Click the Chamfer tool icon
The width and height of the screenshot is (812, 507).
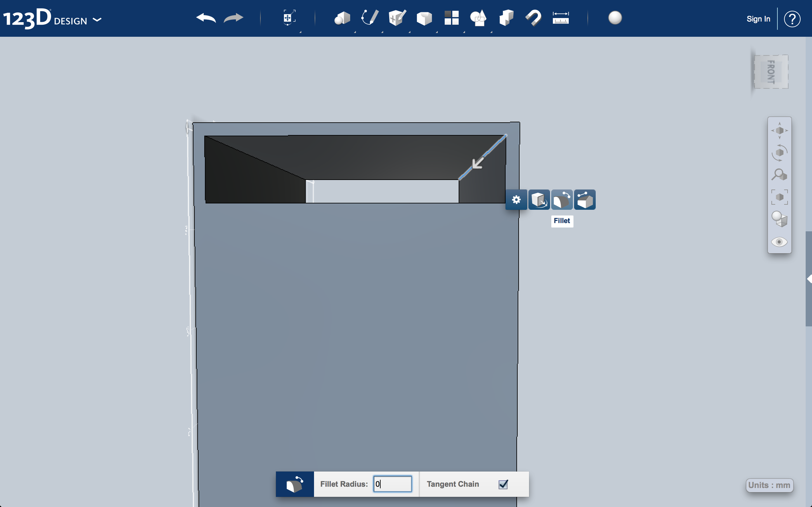[584, 200]
